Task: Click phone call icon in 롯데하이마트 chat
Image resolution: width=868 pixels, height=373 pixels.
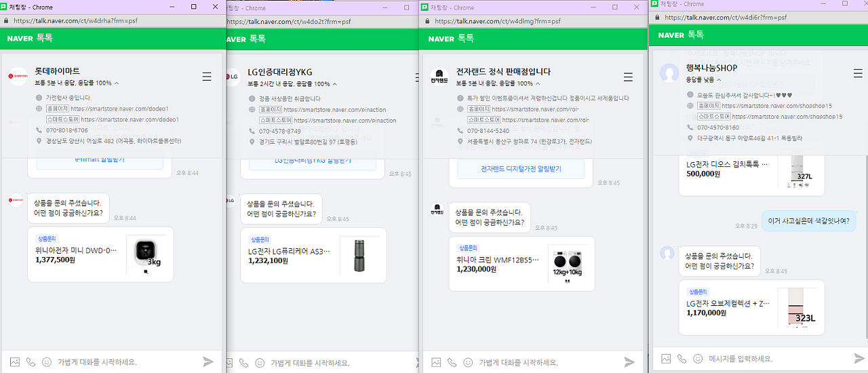Action: (31, 362)
